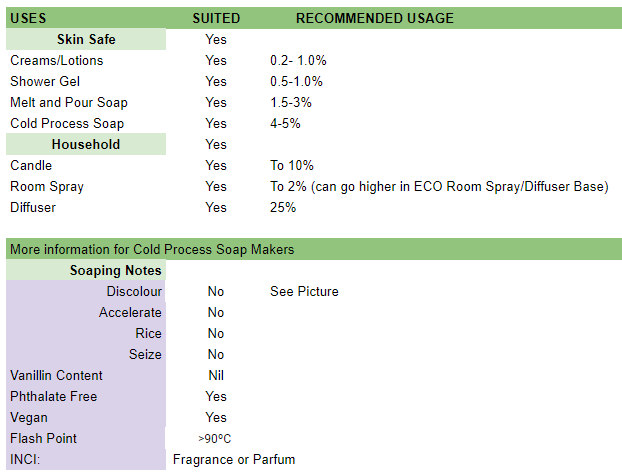Select the Flash Point >90°C value

(216, 439)
